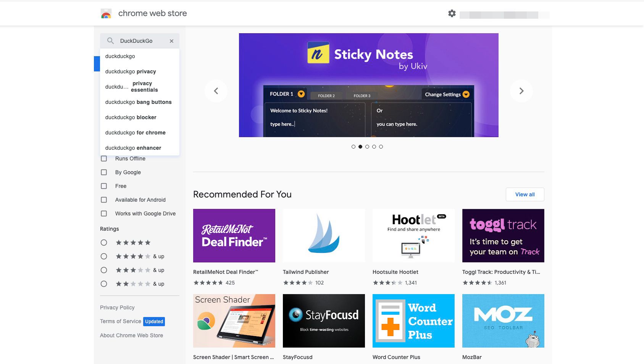The height and width of the screenshot is (364, 644).
Task: Open the Privacy Policy link
Action: pos(117,307)
